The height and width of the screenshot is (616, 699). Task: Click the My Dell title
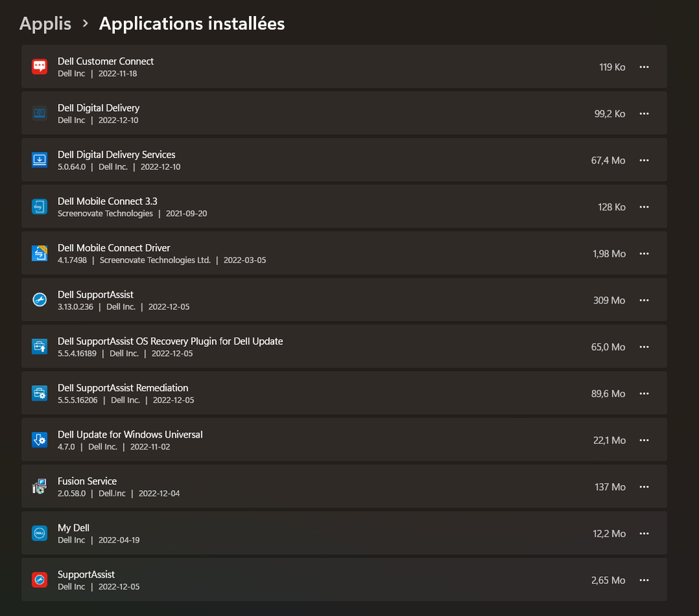(x=73, y=528)
